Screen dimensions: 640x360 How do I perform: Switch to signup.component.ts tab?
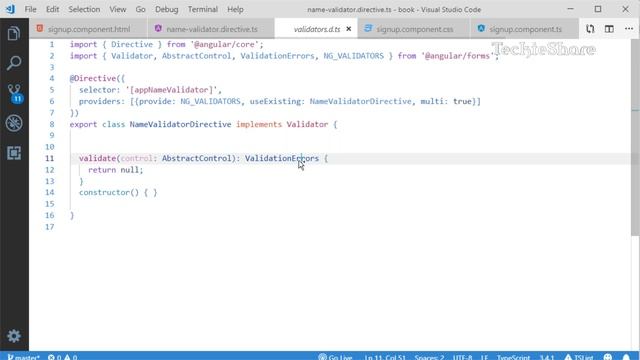click(525, 29)
